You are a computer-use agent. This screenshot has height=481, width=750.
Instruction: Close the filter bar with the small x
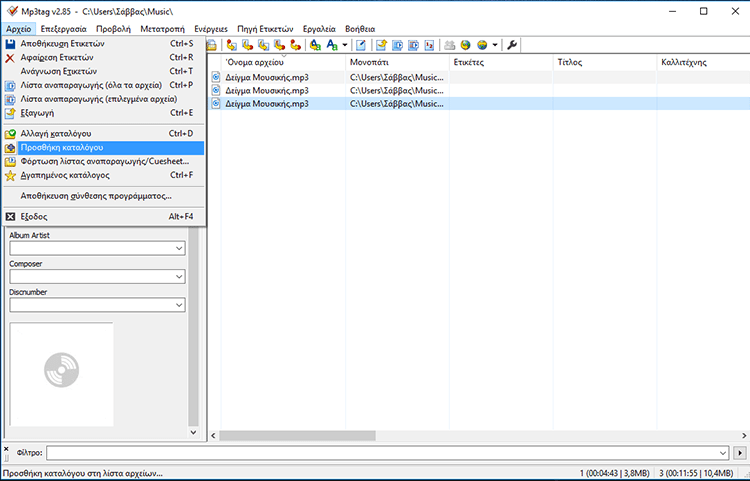(x=6, y=449)
